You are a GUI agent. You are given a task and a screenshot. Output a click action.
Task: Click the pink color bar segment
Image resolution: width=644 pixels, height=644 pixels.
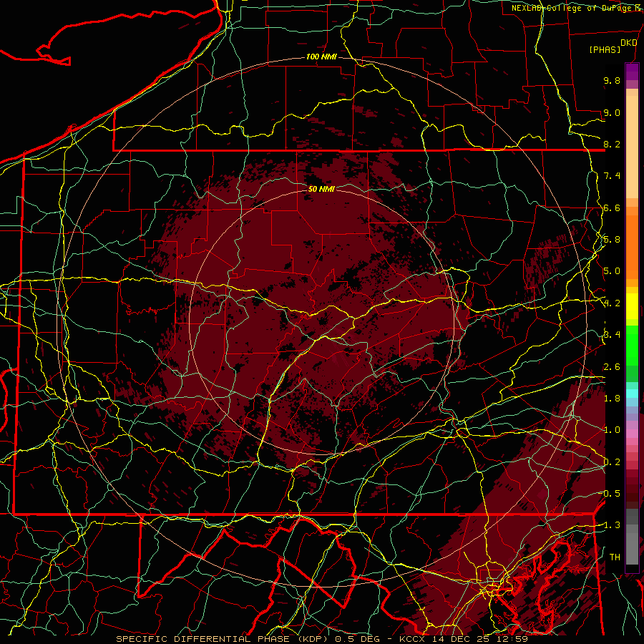pyautogui.click(x=632, y=434)
